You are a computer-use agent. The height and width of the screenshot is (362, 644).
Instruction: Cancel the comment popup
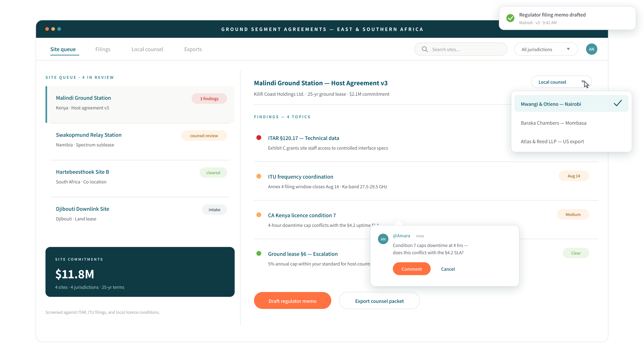[448, 269]
